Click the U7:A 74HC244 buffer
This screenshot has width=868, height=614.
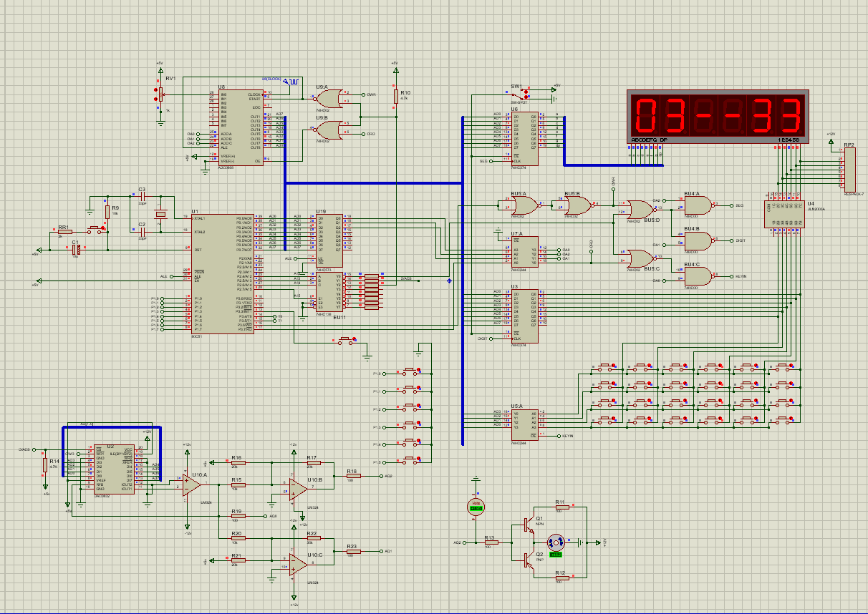coord(525,252)
